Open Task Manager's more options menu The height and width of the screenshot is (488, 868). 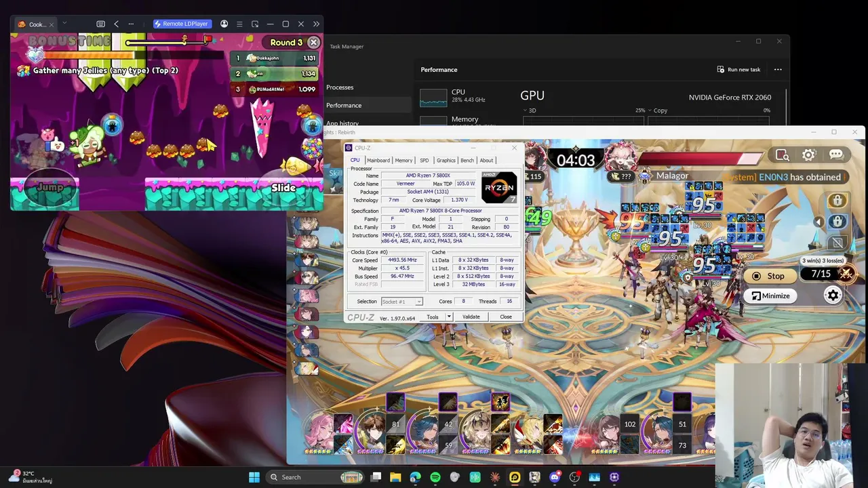tap(778, 69)
